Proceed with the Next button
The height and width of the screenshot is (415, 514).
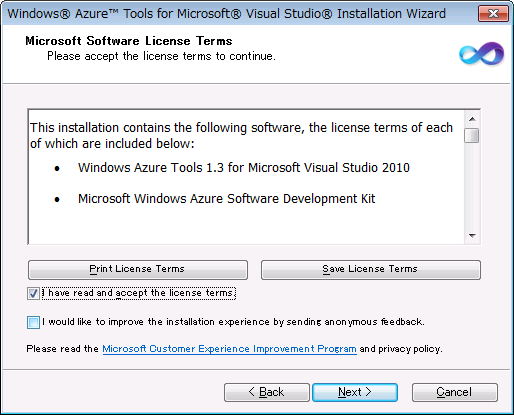[x=355, y=392]
